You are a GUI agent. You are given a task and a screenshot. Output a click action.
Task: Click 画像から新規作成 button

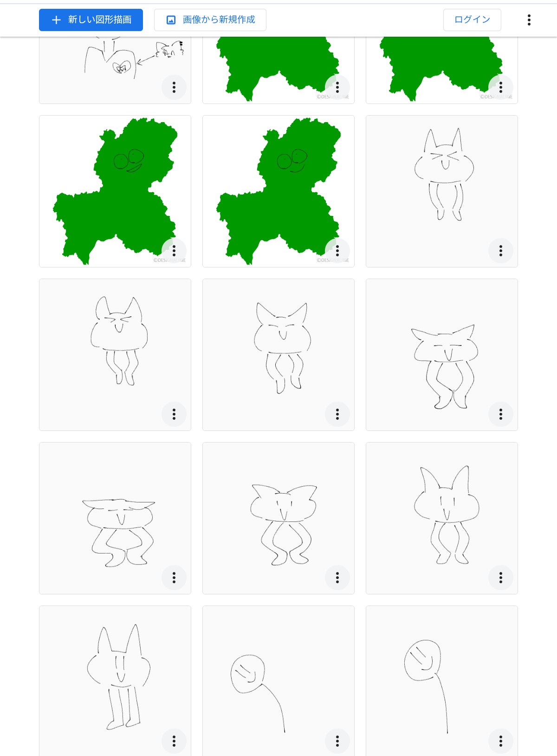tap(210, 20)
